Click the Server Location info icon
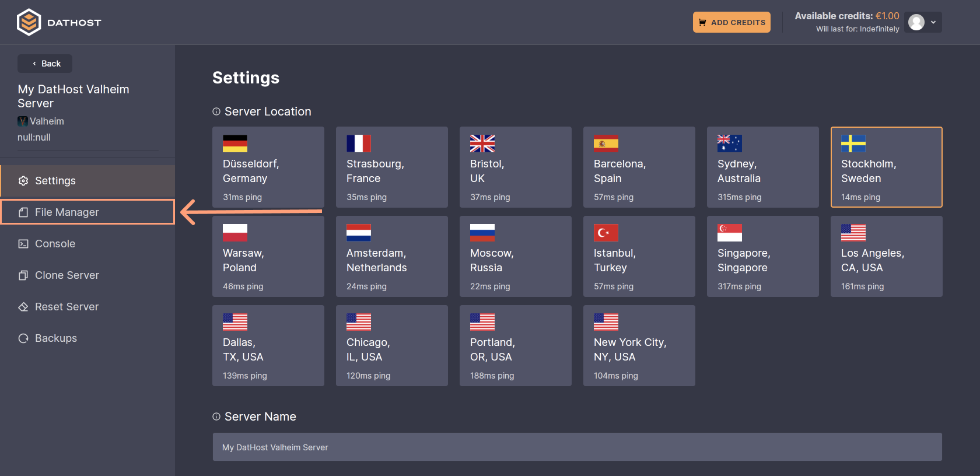This screenshot has height=476, width=980. [x=216, y=111]
